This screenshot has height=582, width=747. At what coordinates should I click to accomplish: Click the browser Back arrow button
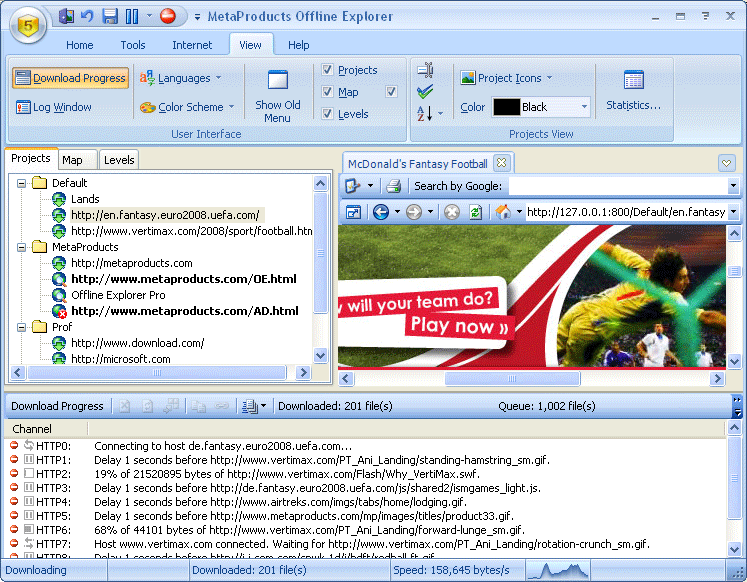tap(380, 212)
